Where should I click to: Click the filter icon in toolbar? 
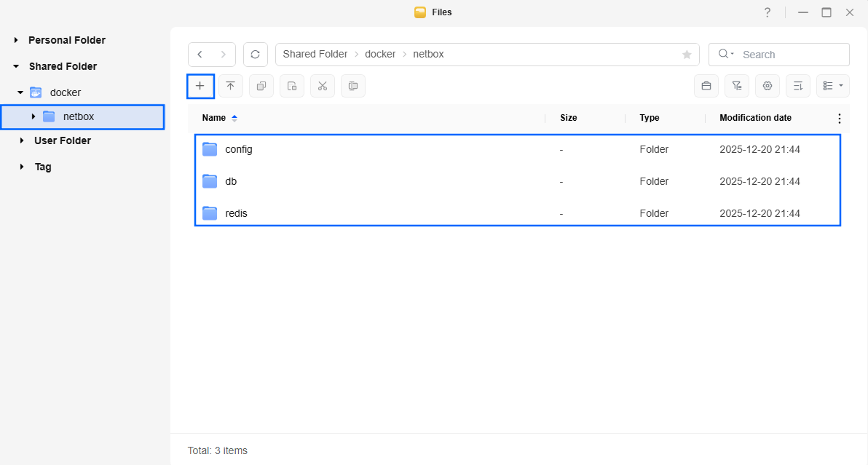pos(736,86)
